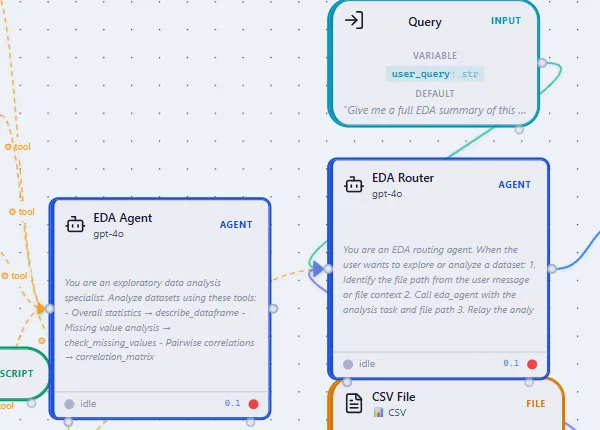
Task: Click the bottom port of the SCRIPT node
Action: pyautogui.click(x=31, y=403)
